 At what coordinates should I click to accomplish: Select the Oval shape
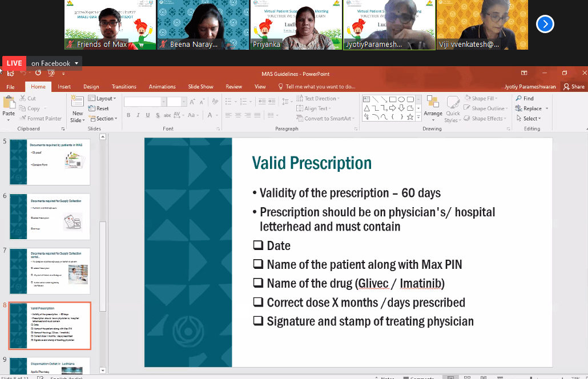[x=401, y=99]
